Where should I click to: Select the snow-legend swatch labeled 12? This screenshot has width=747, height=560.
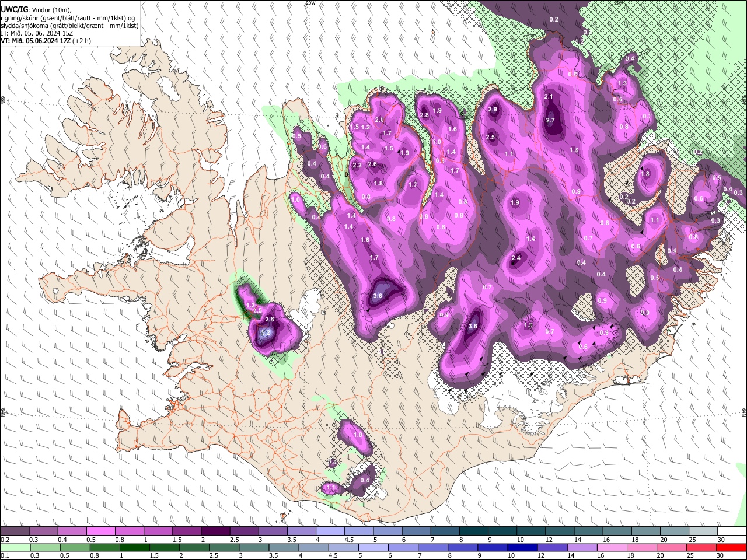[560, 531]
